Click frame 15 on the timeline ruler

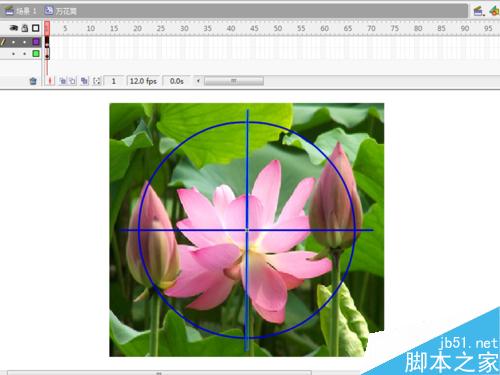114,29
